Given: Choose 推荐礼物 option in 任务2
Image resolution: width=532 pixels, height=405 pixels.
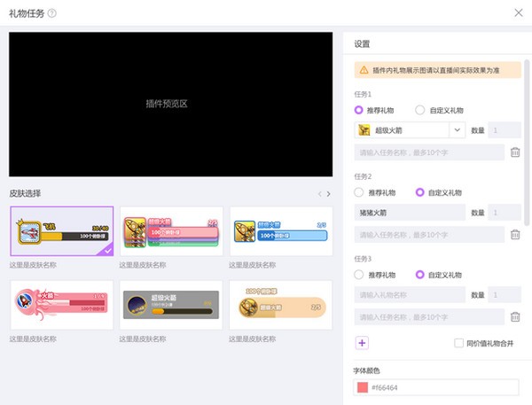Looking at the screenshot, I should [x=359, y=192].
